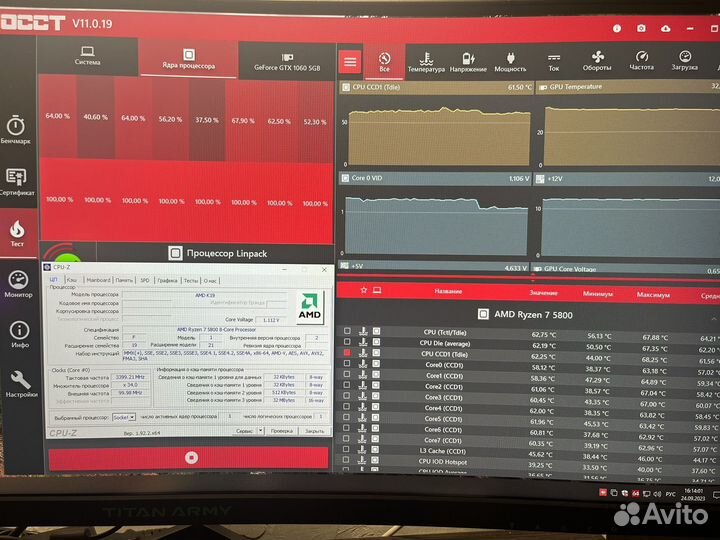Uncheck the red CPU CCD1 (Tdie) checkbox
720x540 pixels.
click(347, 353)
